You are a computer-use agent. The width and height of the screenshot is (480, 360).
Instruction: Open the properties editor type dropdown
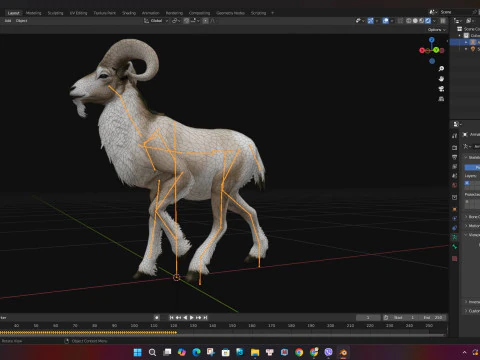(457, 124)
